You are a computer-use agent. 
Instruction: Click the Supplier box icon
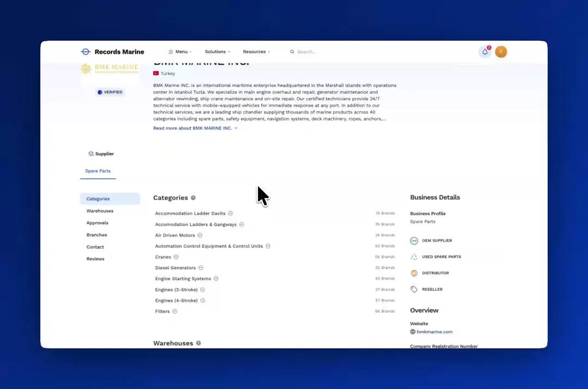(91, 153)
